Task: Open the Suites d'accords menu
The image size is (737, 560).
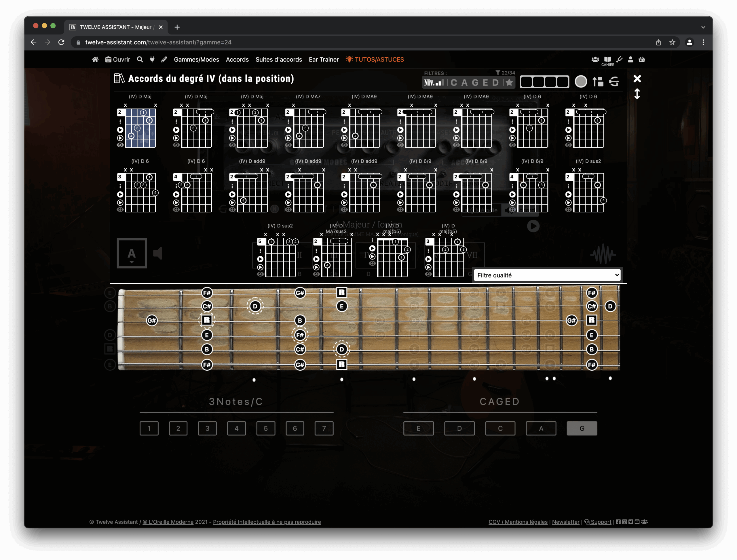Action: point(278,59)
